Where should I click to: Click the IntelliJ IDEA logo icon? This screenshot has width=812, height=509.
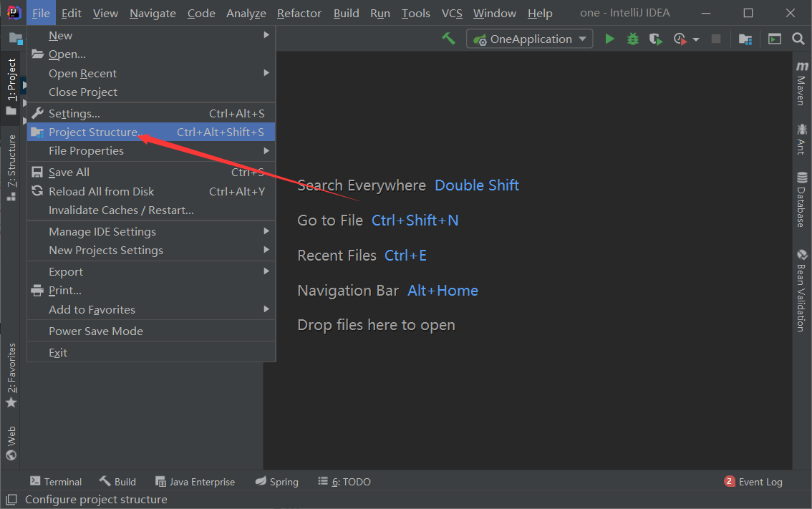point(14,12)
